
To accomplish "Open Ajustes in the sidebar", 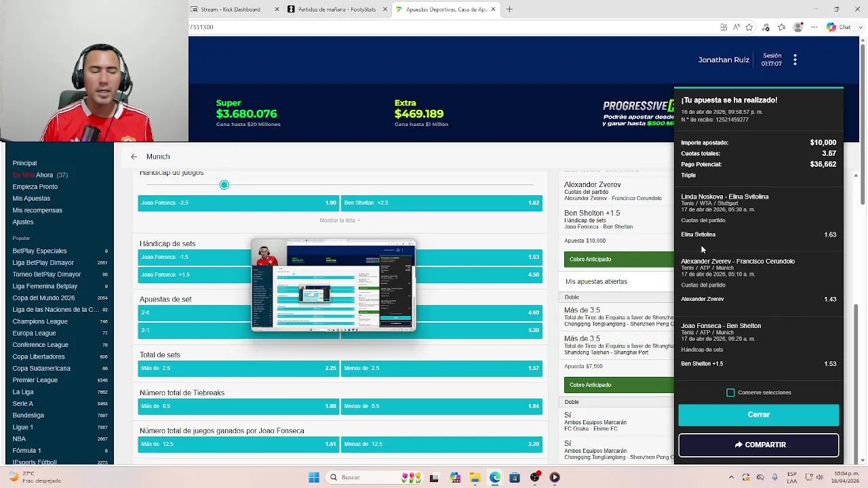I will (22, 222).
